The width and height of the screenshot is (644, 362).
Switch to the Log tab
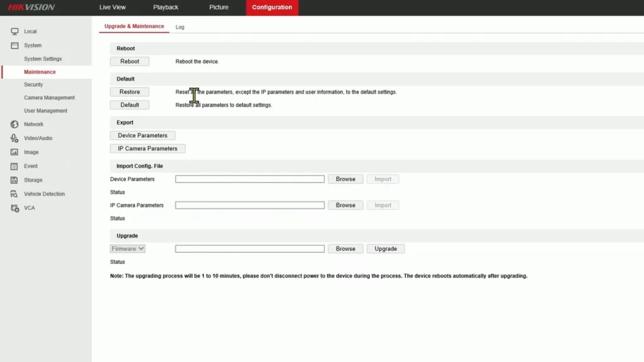pos(180,27)
